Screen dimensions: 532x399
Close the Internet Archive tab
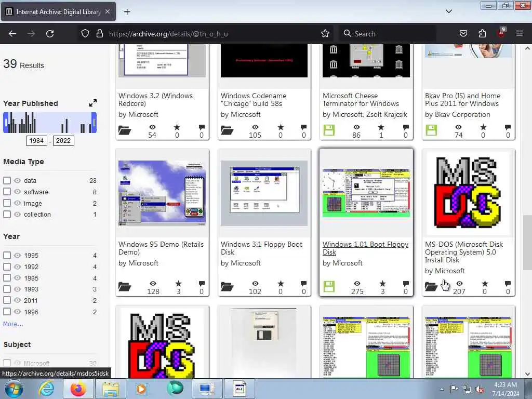click(108, 11)
